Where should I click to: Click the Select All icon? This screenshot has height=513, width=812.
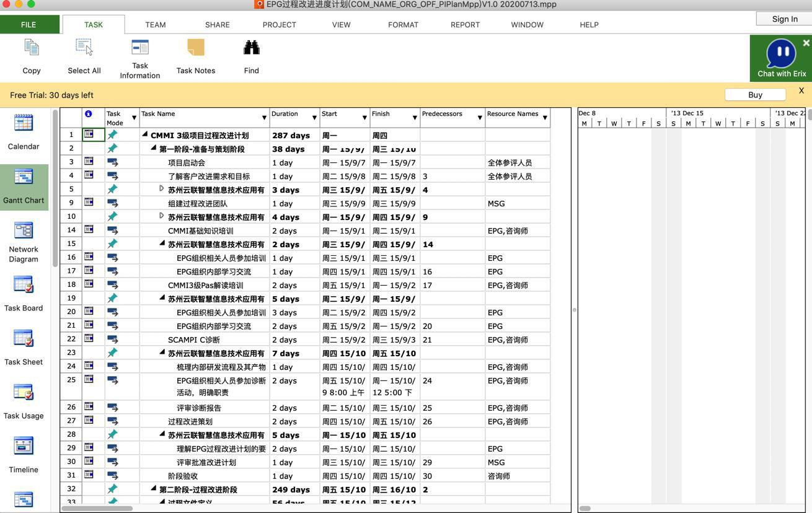[84, 48]
